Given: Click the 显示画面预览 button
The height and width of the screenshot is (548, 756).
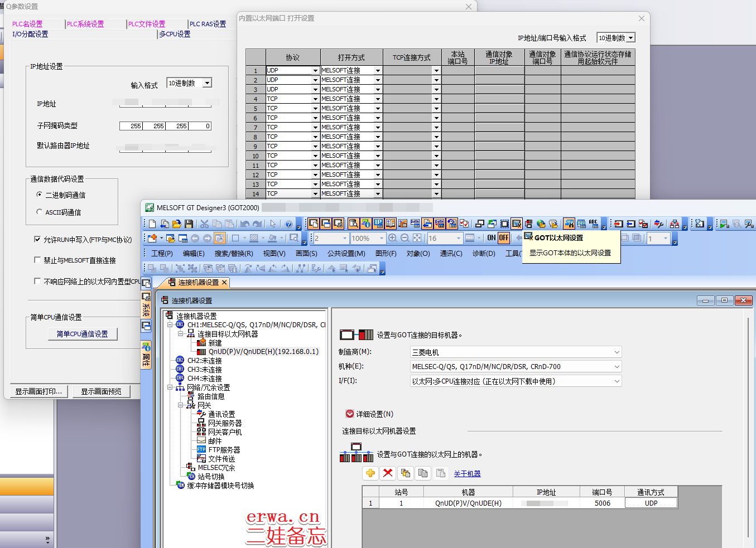Looking at the screenshot, I should coord(101,391).
